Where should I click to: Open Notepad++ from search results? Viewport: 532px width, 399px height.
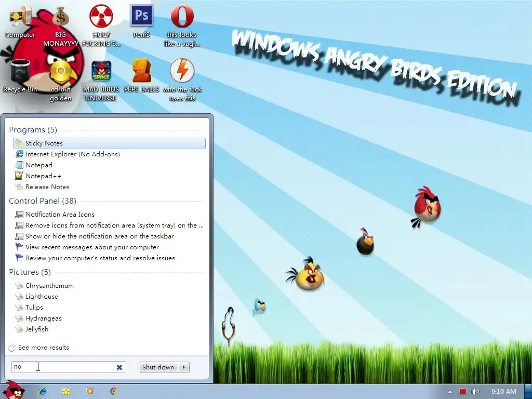(109, 176)
